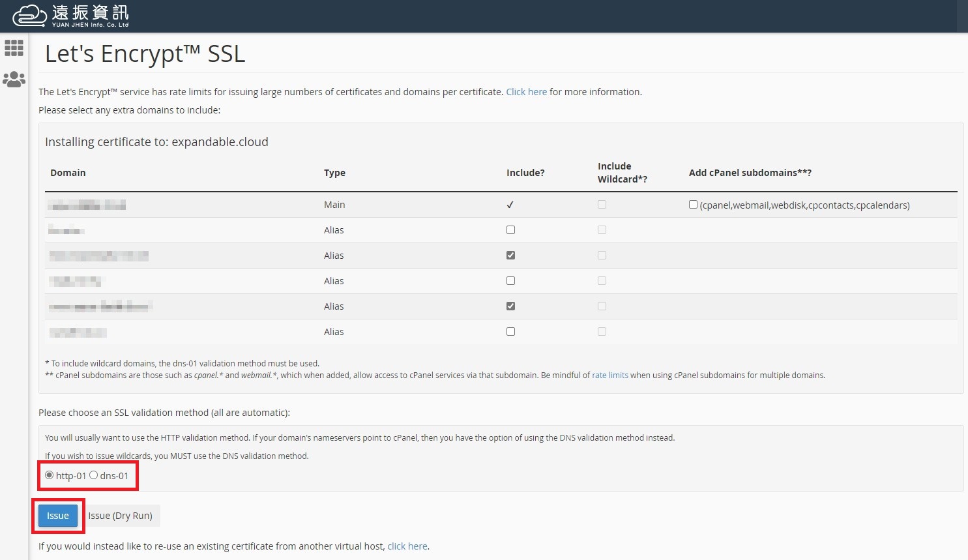Run a dry run with Issue (Dry Run)
The width and height of the screenshot is (968, 560).
click(121, 515)
